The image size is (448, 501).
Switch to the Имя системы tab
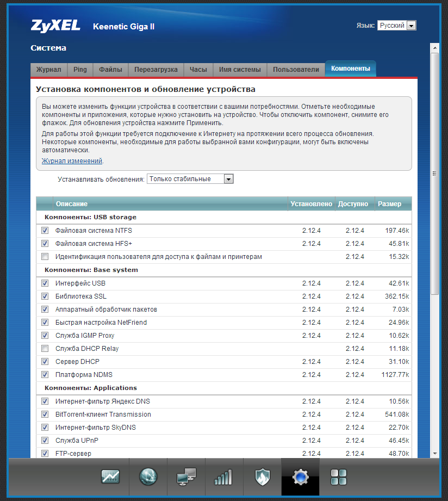tap(240, 70)
